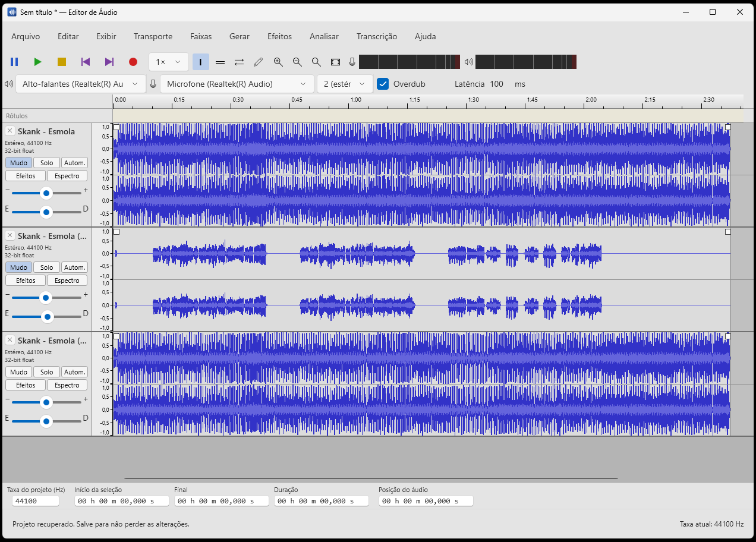This screenshot has width=756, height=542.
Task: Open the Ajuda menu
Action: [x=426, y=36]
